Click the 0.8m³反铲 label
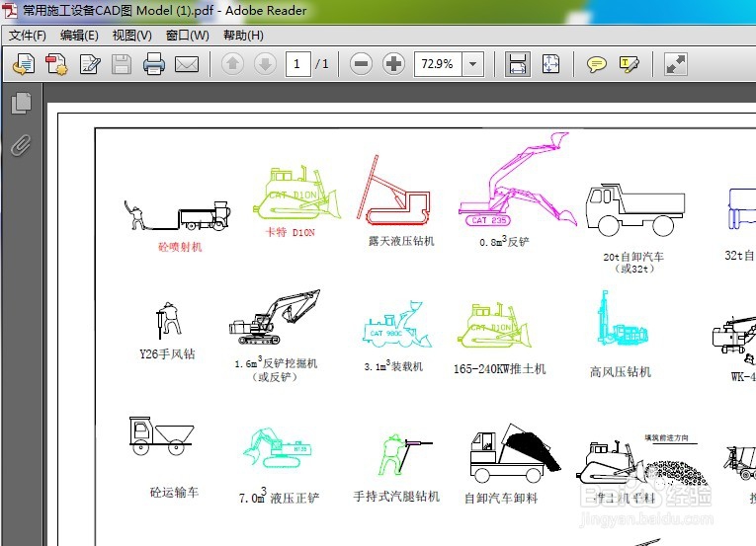 point(504,241)
